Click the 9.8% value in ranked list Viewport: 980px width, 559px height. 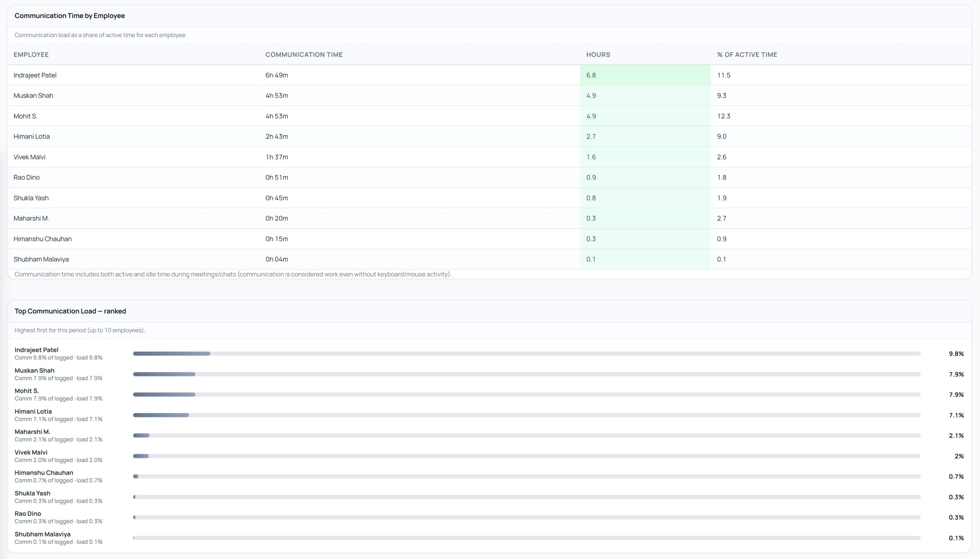tap(956, 354)
